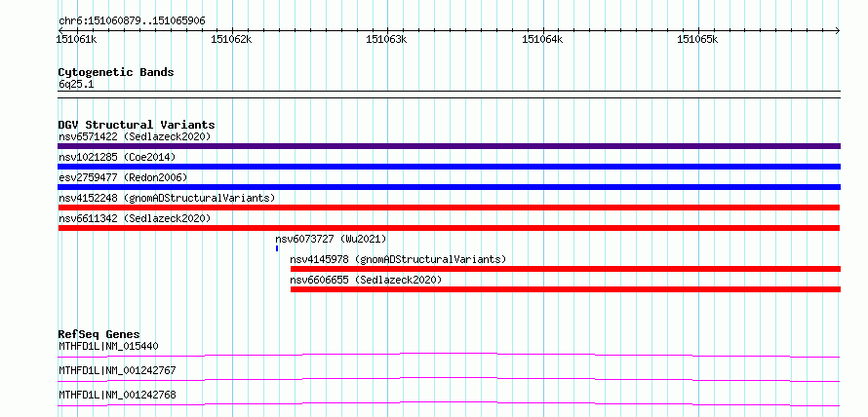
Task: Select the dark purple nsv6571422 variant bar
Action: tap(449, 146)
